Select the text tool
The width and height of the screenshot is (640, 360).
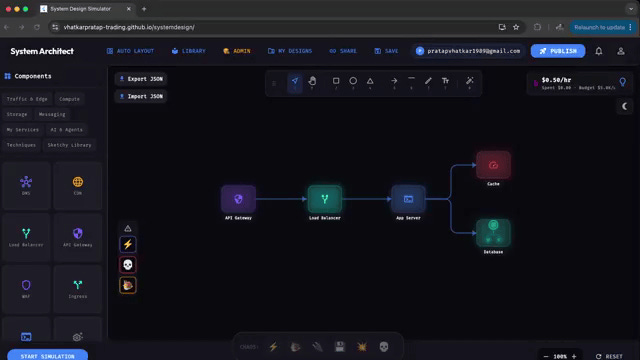pos(445,81)
